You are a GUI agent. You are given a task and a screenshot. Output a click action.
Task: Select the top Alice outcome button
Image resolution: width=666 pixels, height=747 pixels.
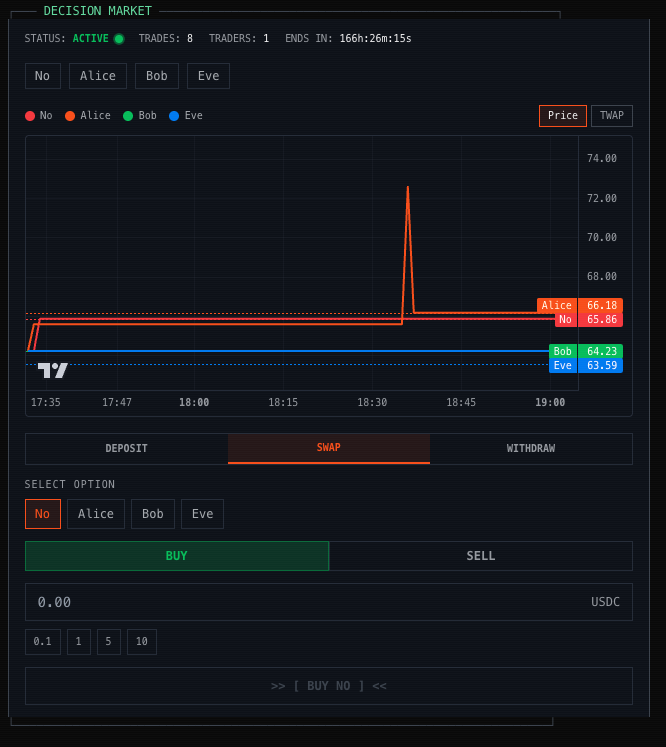(x=98, y=76)
